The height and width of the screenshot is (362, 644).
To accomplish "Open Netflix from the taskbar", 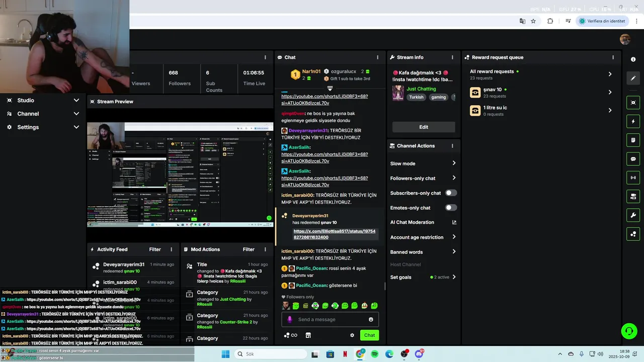I will pyautogui.click(x=345, y=354).
